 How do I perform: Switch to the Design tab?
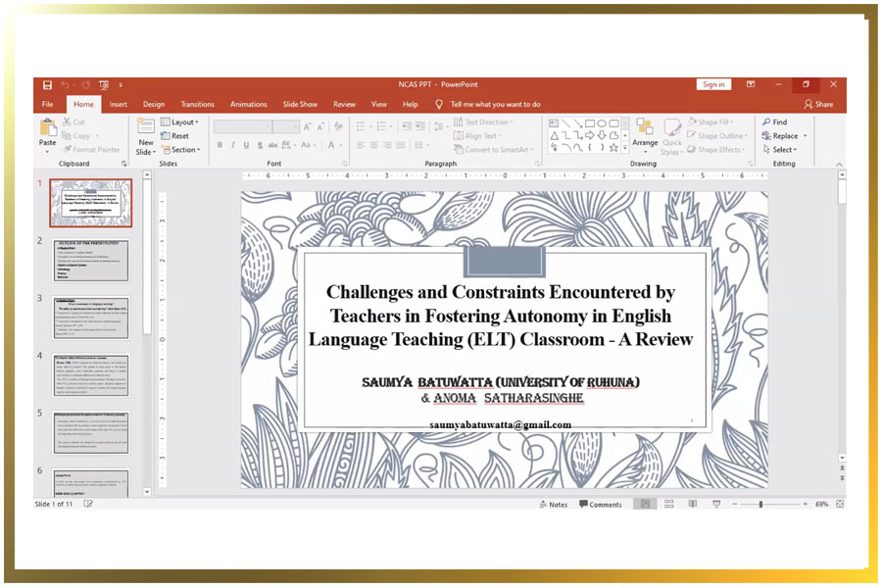click(x=154, y=104)
